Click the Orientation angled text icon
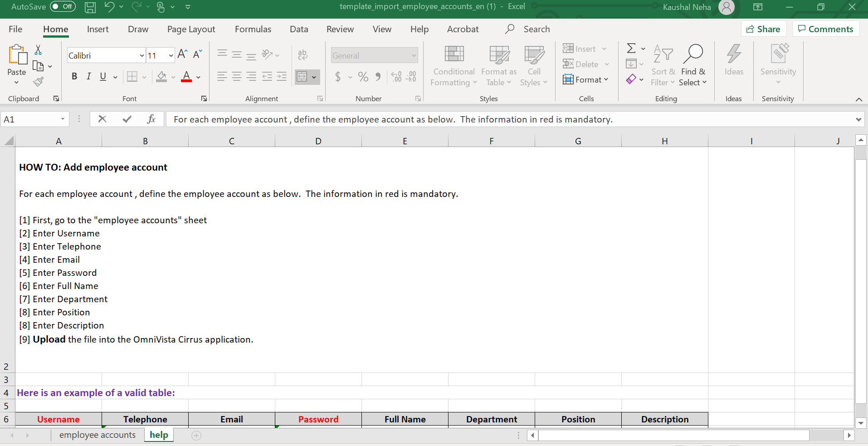Viewport: 868px width, 446px height. (x=267, y=54)
